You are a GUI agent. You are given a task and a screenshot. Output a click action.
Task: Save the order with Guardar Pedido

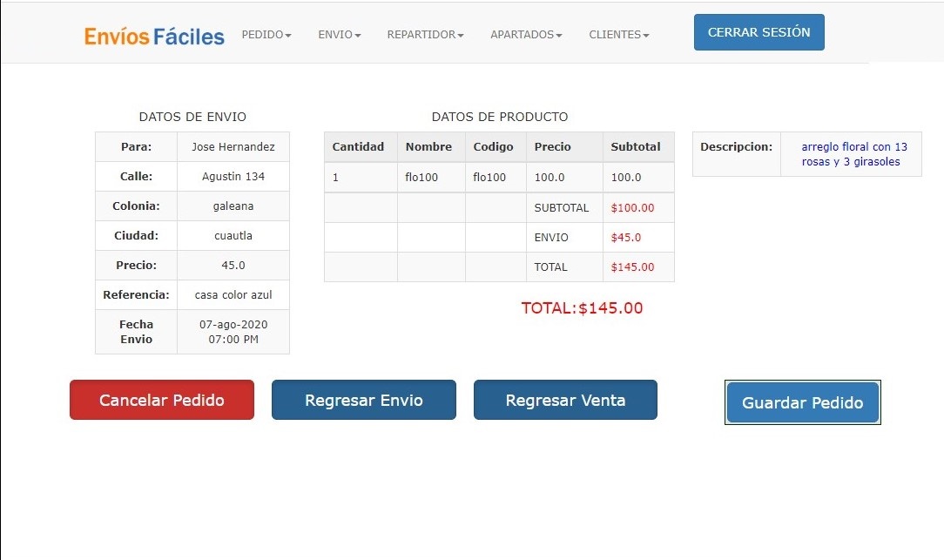(x=802, y=402)
